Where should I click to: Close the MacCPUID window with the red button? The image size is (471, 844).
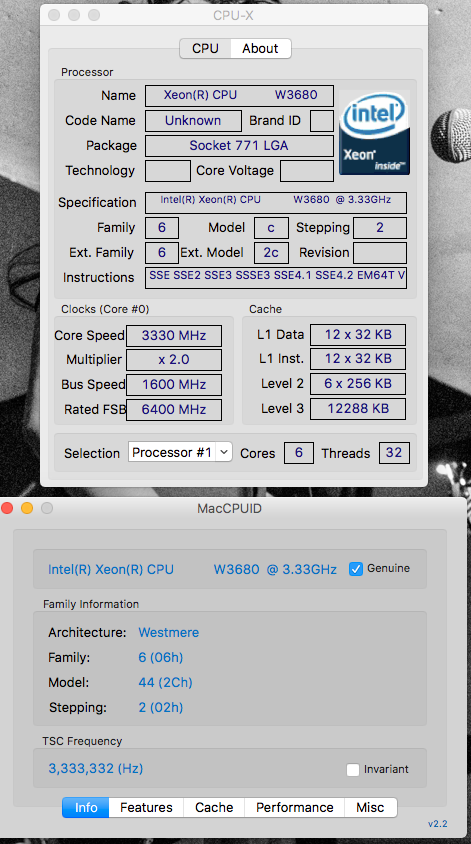[x=8, y=508]
